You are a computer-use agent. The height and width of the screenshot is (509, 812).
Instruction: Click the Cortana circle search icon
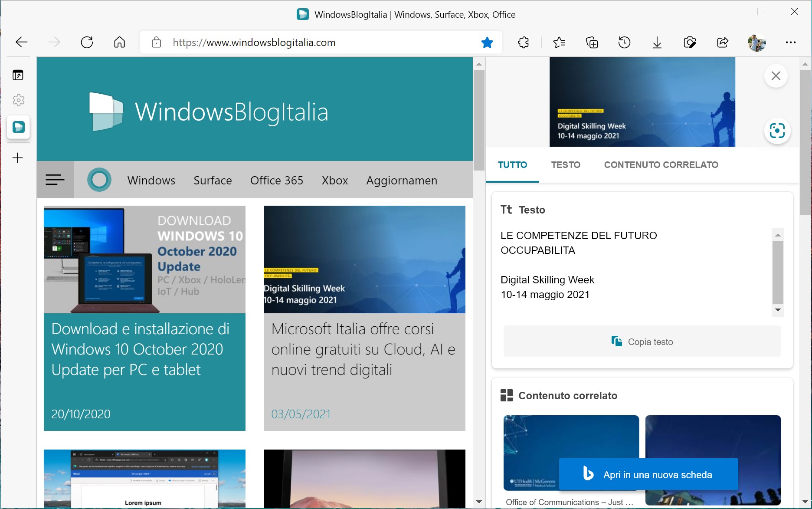pyautogui.click(x=99, y=180)
